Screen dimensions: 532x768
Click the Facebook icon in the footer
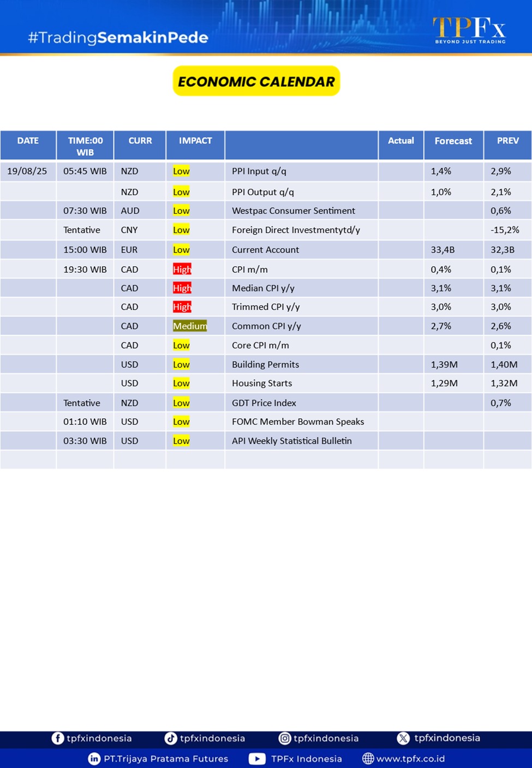[57, 738]
